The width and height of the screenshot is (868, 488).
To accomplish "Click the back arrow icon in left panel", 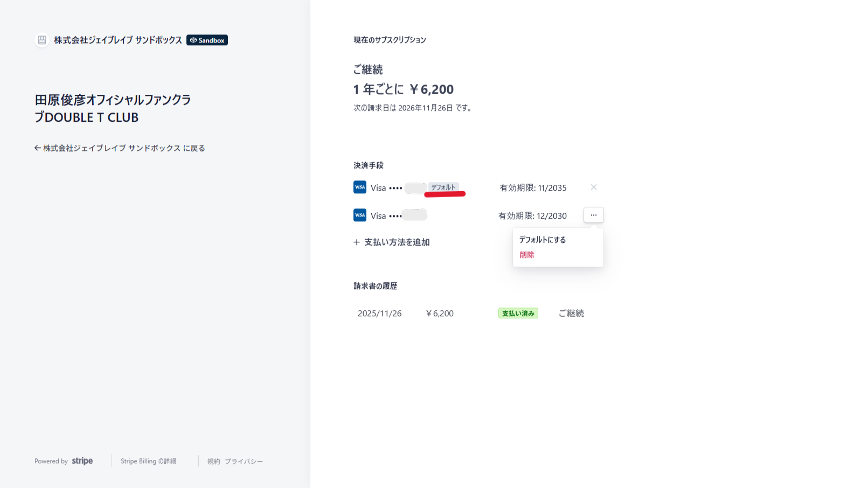I will tap(37, 148).
